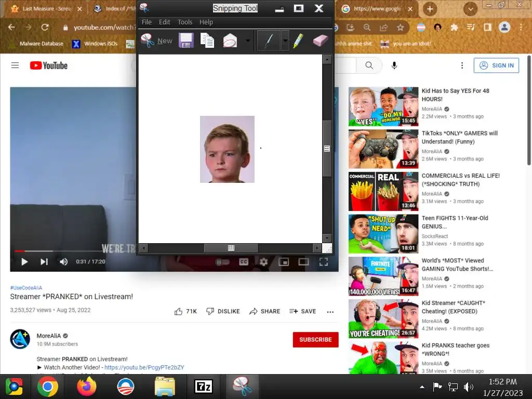Toggle closed captions in the player
The height and width of the screenshot is (399, 532).
coord(244,262)
